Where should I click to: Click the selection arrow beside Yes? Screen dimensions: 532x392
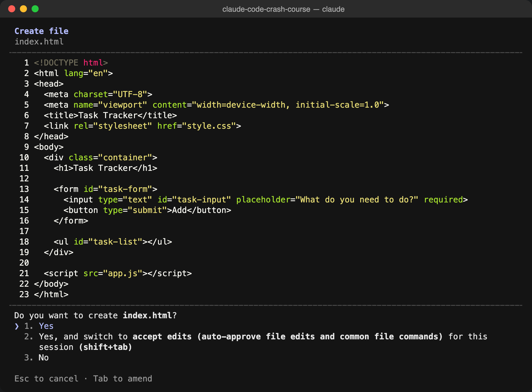17,326
